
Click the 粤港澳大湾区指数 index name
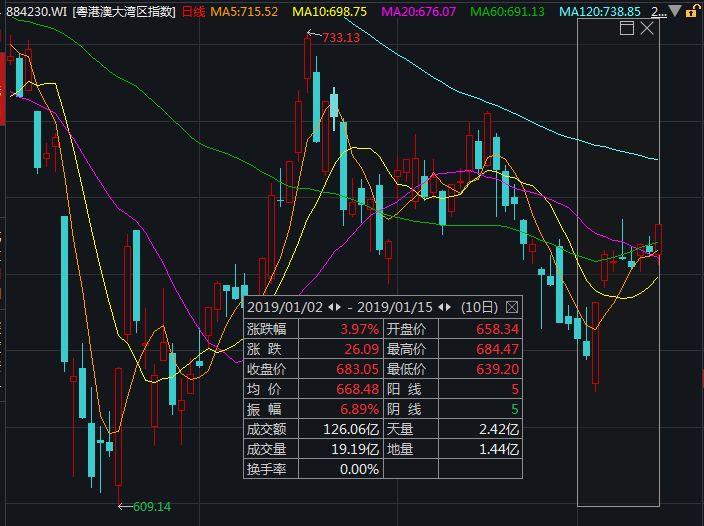click(x=124, y=11)
